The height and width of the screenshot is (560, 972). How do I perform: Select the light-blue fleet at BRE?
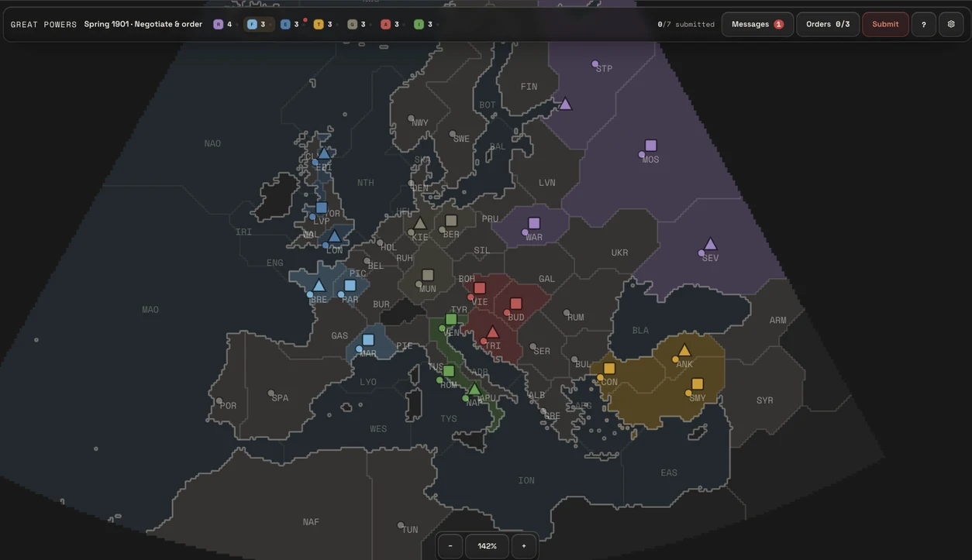(319, 285)
